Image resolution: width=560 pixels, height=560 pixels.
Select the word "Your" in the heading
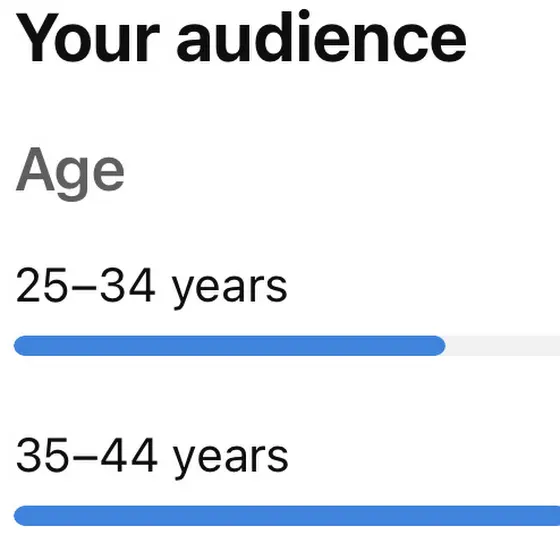coord(88,38)
